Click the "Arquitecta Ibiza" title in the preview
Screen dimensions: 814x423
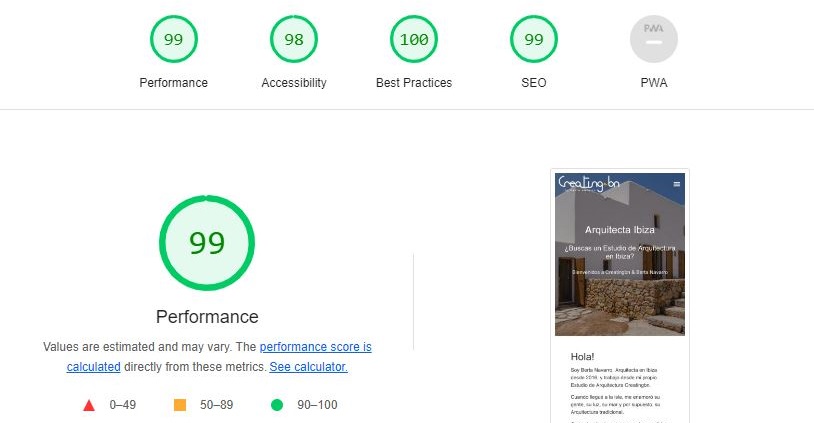[x=620, y=229]
